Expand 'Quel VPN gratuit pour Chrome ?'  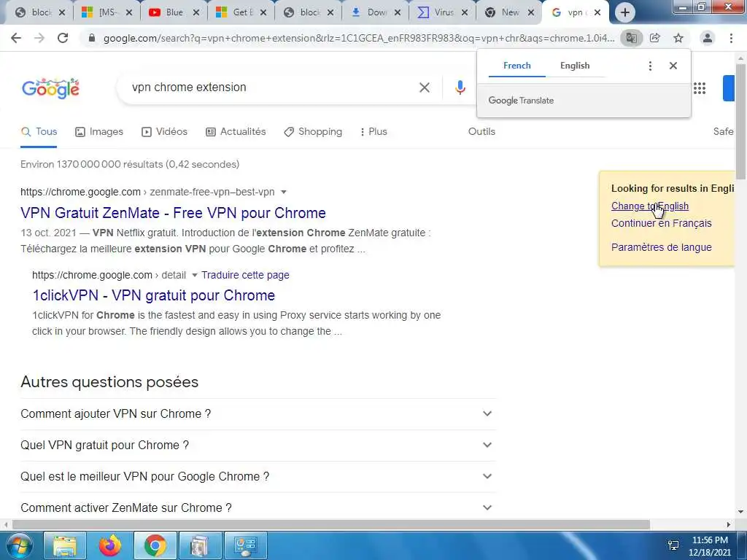258,446
